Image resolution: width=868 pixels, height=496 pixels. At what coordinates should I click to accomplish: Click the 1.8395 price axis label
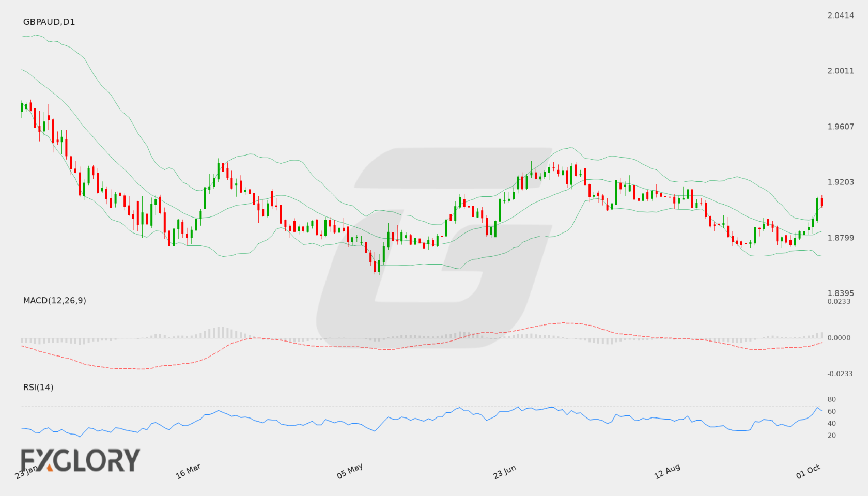[841, 293]
